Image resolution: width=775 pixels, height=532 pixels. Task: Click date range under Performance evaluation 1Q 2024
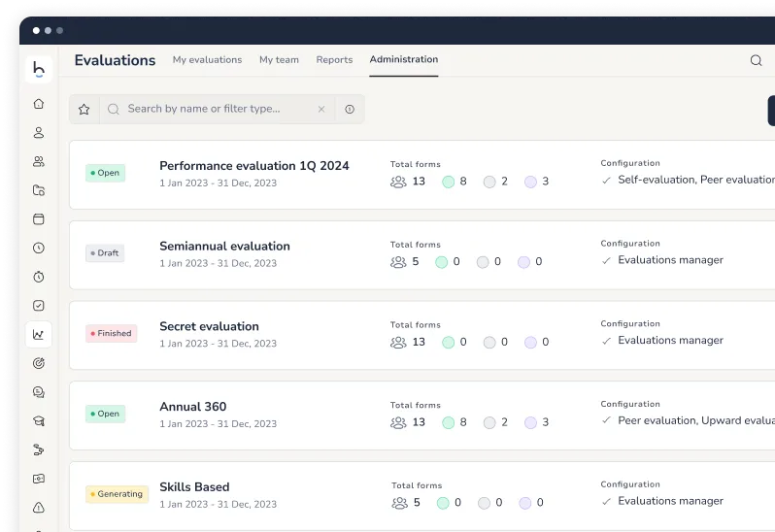coord(218,183)
